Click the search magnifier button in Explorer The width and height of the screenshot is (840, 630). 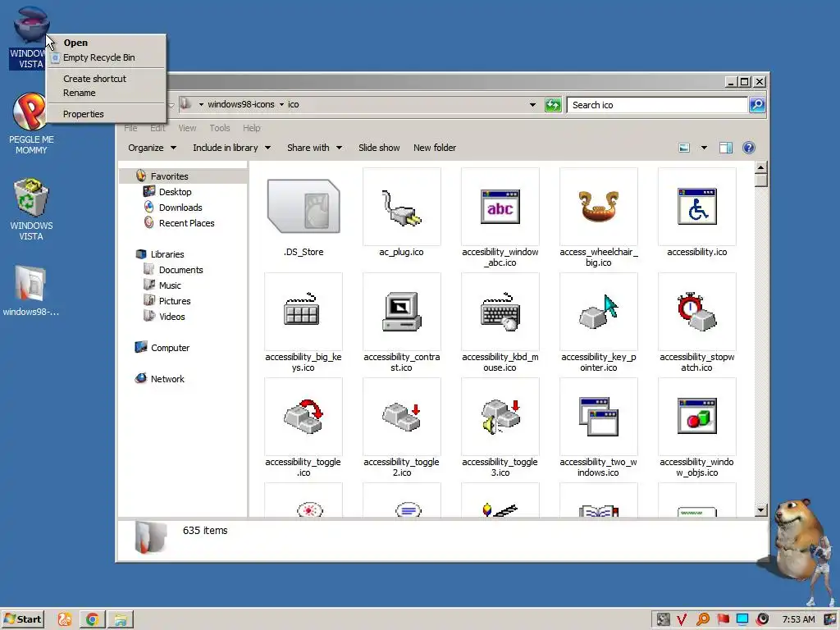[x=757, y=105]
